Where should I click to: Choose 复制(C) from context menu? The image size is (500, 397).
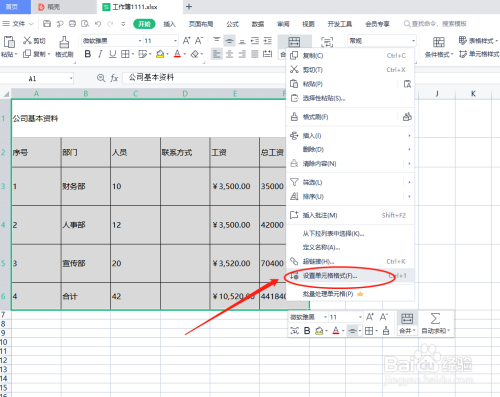[x=350, y=56]
